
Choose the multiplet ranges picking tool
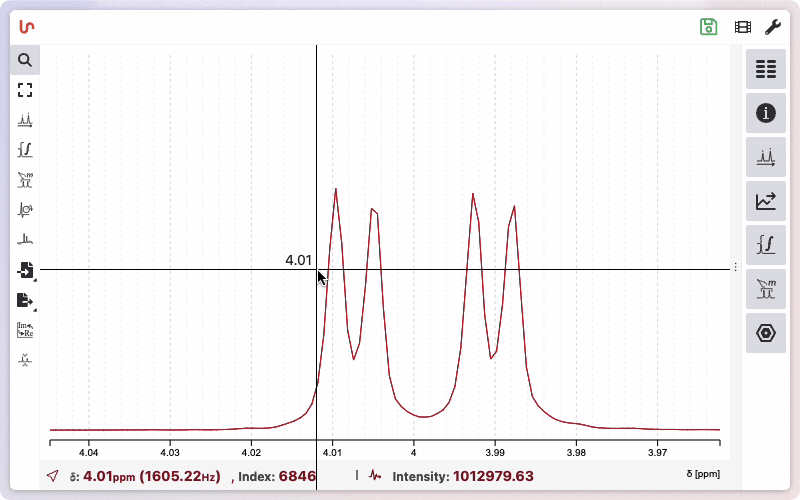pyautogui.click(x=25, y=180)
